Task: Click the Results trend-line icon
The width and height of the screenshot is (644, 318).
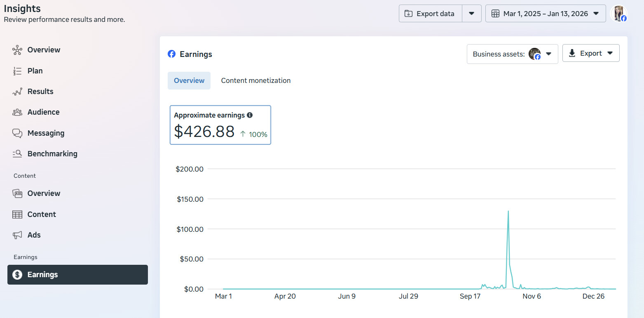Action: pos(17,92)
